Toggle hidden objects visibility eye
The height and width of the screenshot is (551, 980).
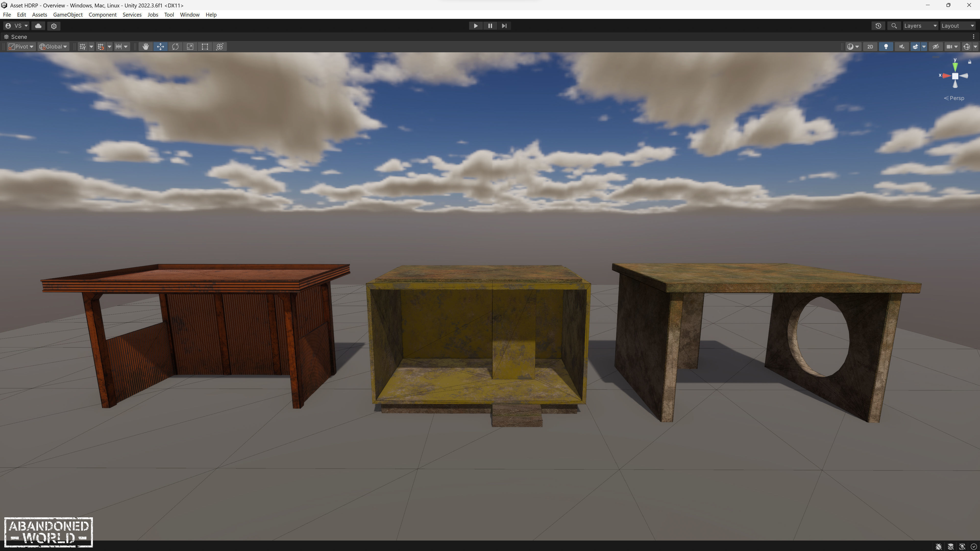pos(936,47)
